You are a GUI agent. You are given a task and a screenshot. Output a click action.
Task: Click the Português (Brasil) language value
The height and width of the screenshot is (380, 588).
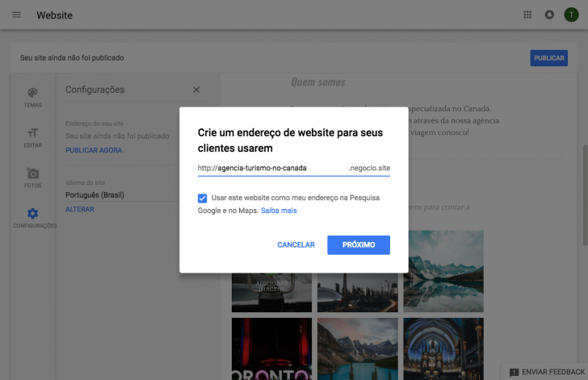(94, 195)
